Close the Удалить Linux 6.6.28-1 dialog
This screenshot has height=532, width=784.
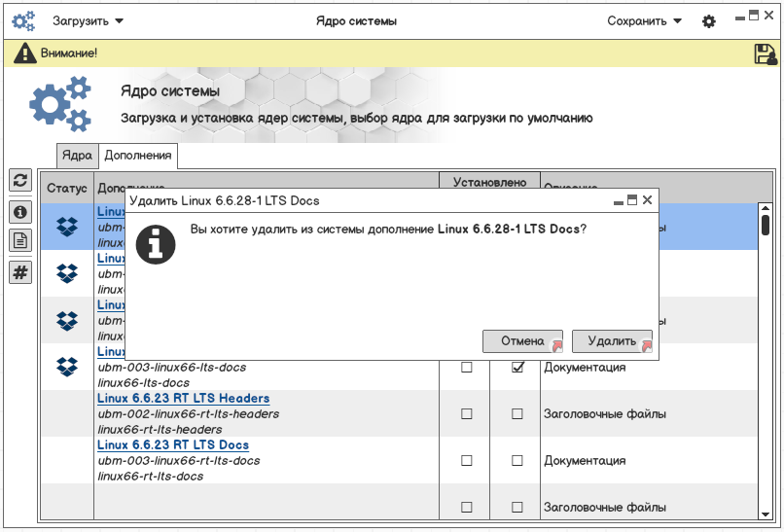click(647, 200)
